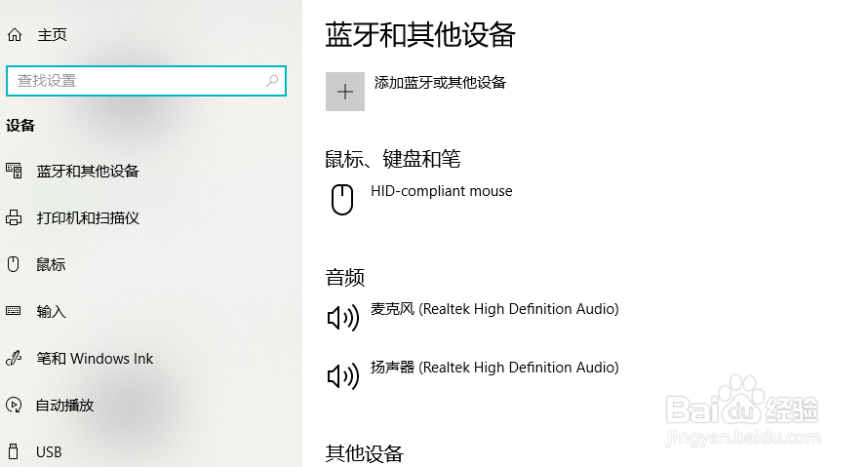
Task: Click the printer icon in sidebar
Action: tap(14, 217)
